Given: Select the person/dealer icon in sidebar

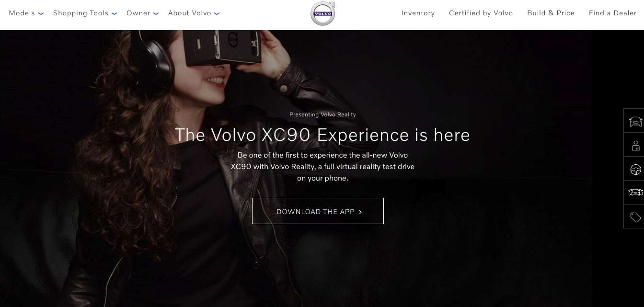Looking at the screenshot, I should pos(635,145).
